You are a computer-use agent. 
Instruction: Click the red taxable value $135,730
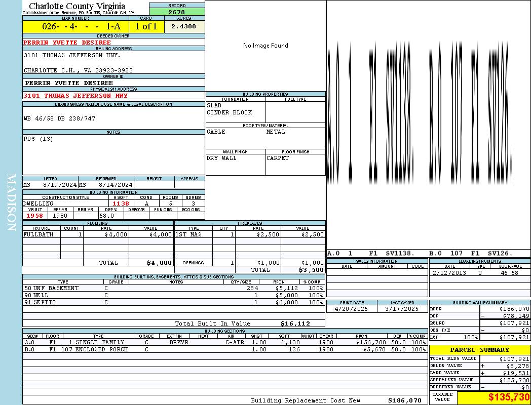509,397
